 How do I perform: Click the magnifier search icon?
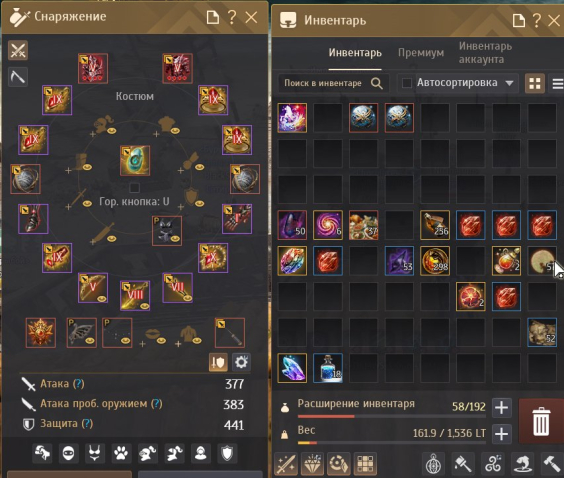click(377, 83)
